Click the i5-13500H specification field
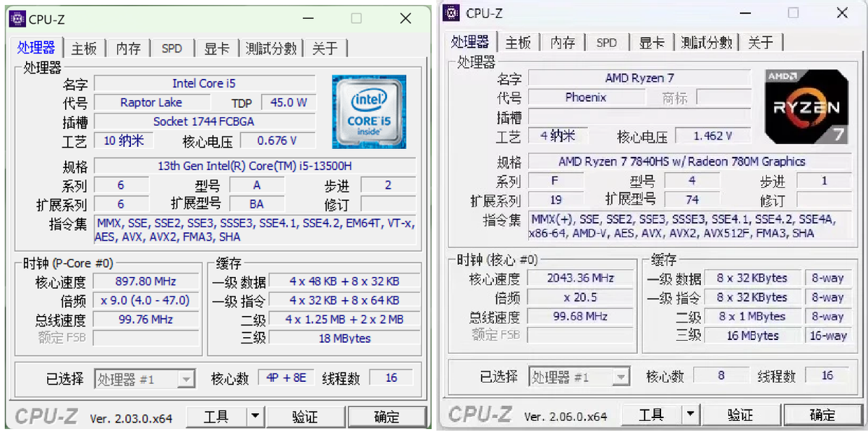 [255, 166]
